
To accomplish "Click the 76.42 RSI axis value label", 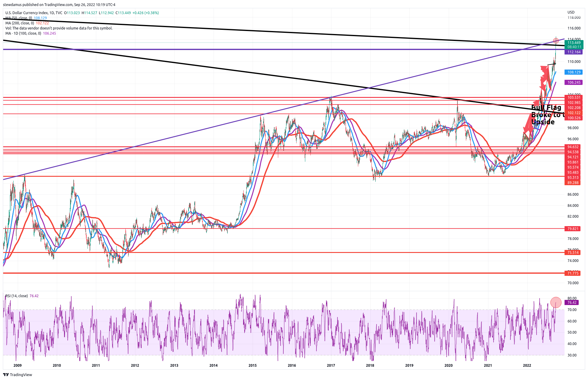I will click(572, 303).
